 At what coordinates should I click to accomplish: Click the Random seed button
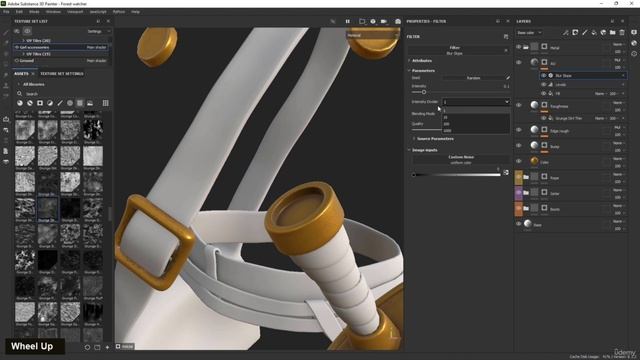coord(473,78)
